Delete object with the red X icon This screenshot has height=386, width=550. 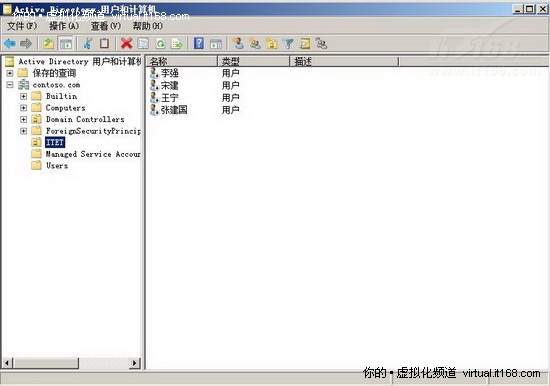(x=126, y=44)
